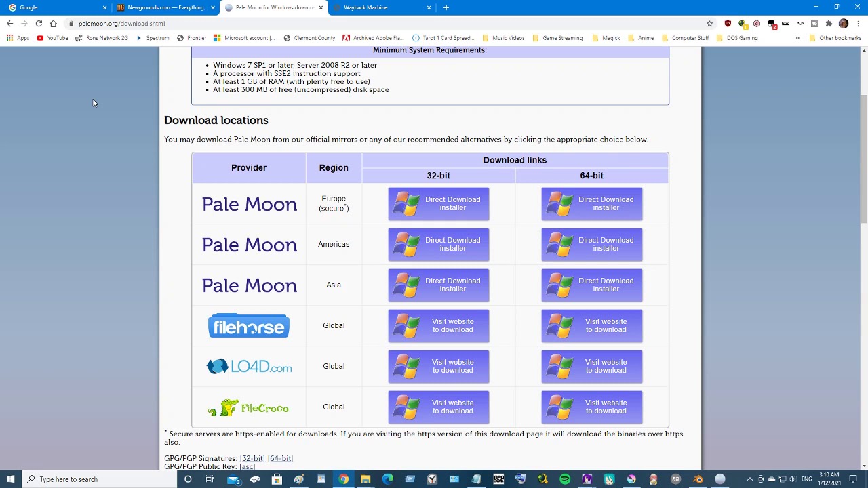Screen dimensions: 868x488
Task: Visit FileHorse website for 64-bit download
Action: point(592,326)
